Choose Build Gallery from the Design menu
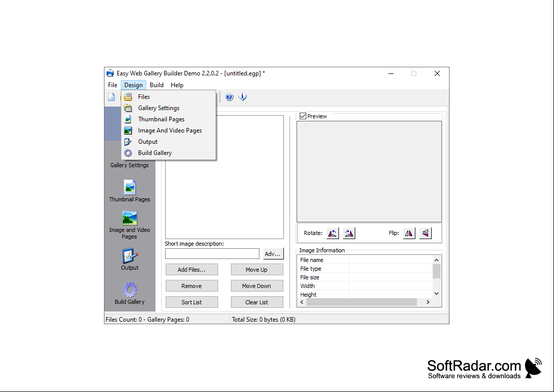Viewport: 554px width, 392px height. click(x=169, y=153)
